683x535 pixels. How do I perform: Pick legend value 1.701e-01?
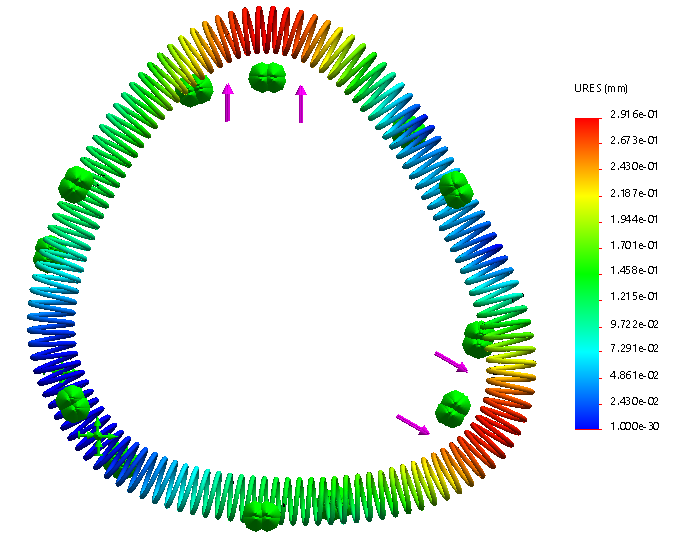tap(634, 245)
